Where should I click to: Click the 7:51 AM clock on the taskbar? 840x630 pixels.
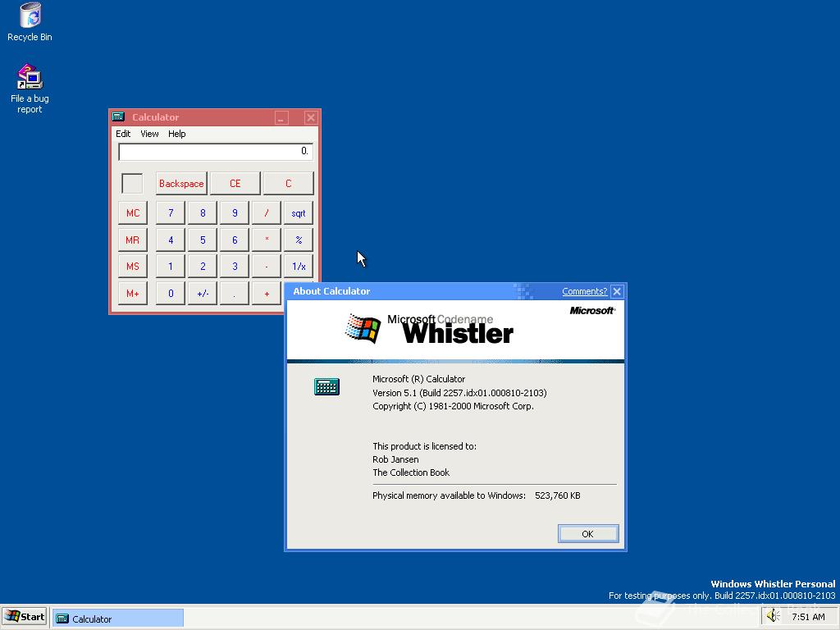808,615
